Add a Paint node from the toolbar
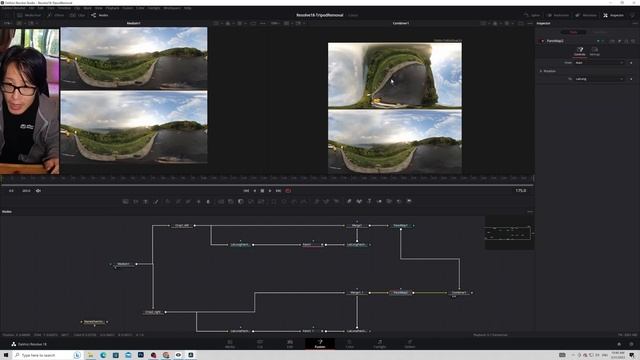The image size is (640, 360). pyautogui.click(x=156, y=201)
